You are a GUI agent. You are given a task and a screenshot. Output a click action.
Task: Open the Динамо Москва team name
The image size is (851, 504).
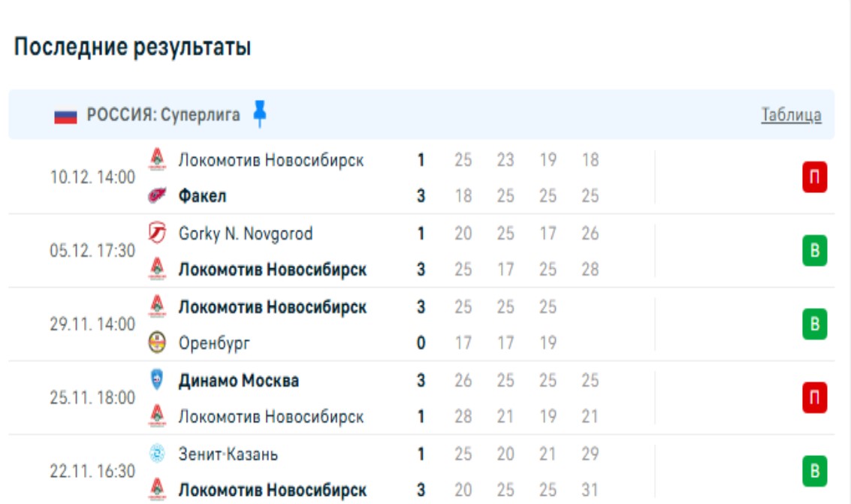tap(238, 381)
